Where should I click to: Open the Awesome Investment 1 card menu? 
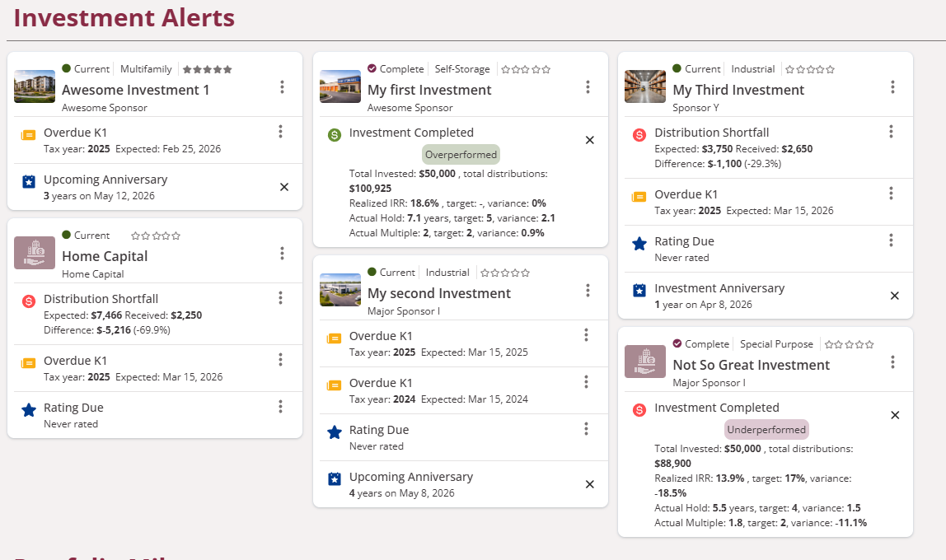(x=282, y=87)
